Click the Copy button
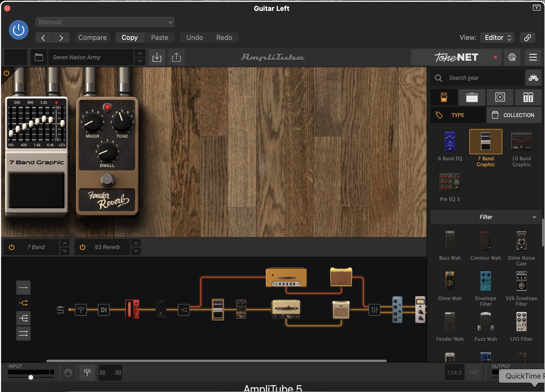 point(130,38)
